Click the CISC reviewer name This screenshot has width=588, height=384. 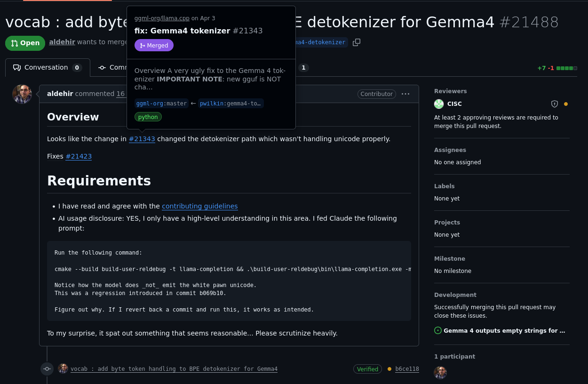tap(454, 104)
